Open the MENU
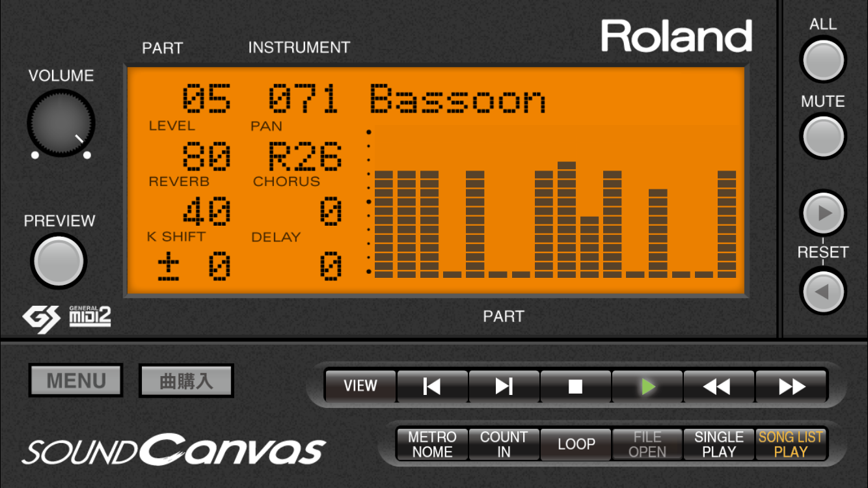The width and height of the screenshot is (868, 488). point(76,381)
